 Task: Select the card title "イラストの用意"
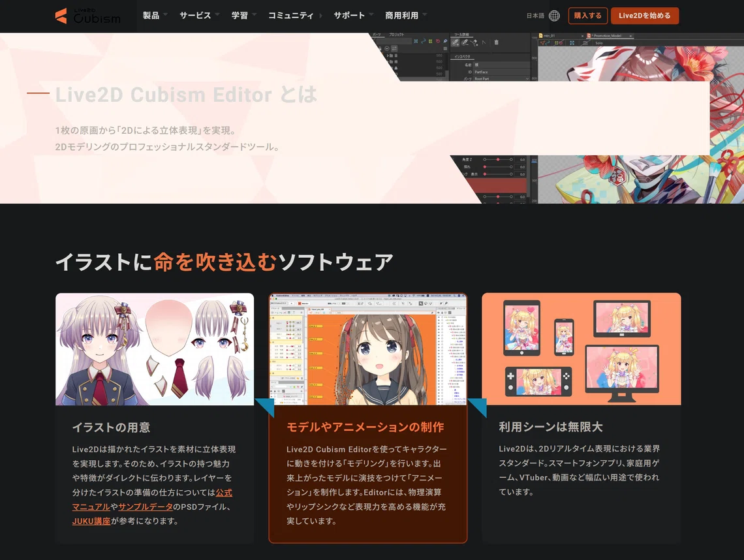[111, 428]
